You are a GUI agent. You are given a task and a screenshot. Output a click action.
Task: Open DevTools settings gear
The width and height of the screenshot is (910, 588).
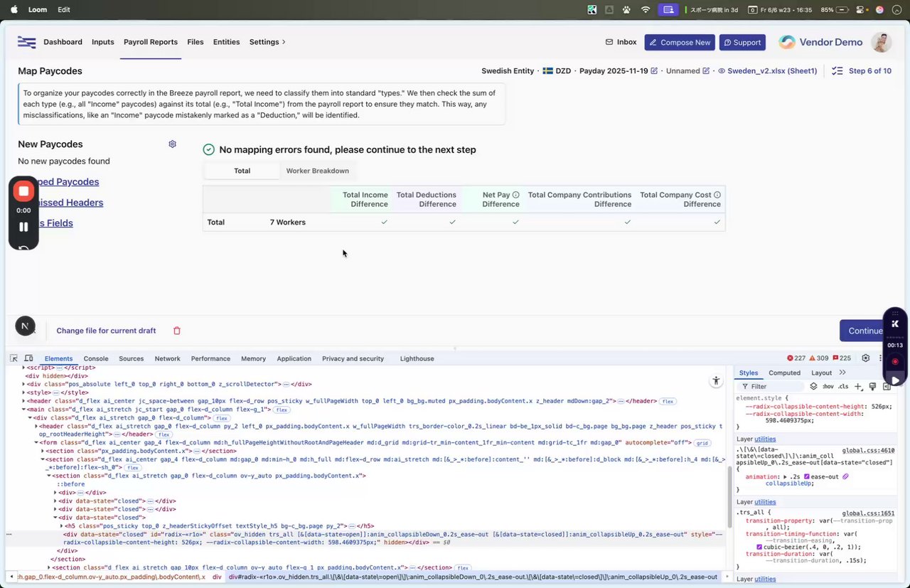click(x=865, y=358)
